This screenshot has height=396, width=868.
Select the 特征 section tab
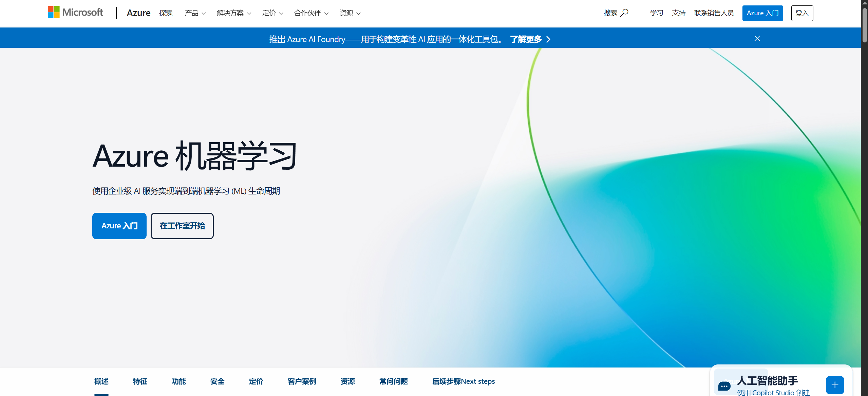point(140,381)
